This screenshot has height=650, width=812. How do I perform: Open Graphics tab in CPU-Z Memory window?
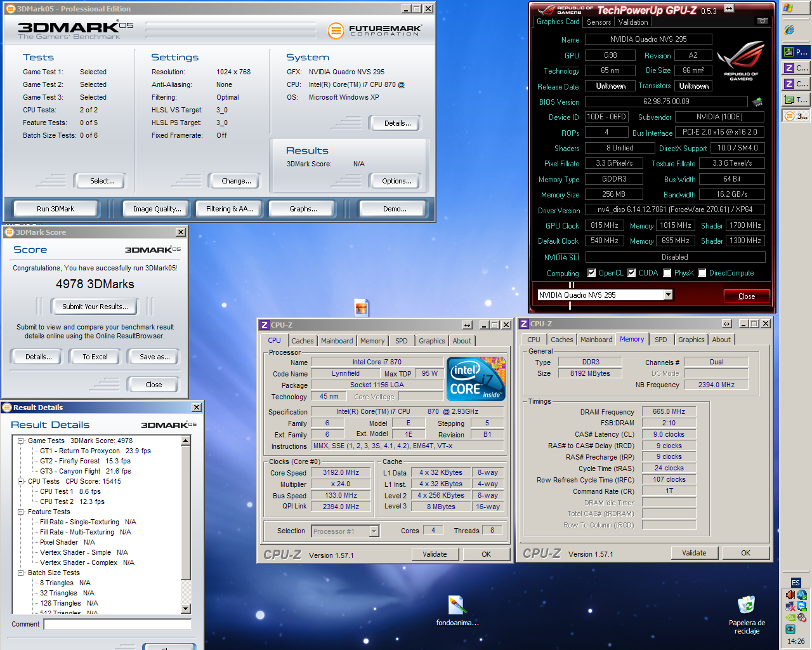[691, 340]
